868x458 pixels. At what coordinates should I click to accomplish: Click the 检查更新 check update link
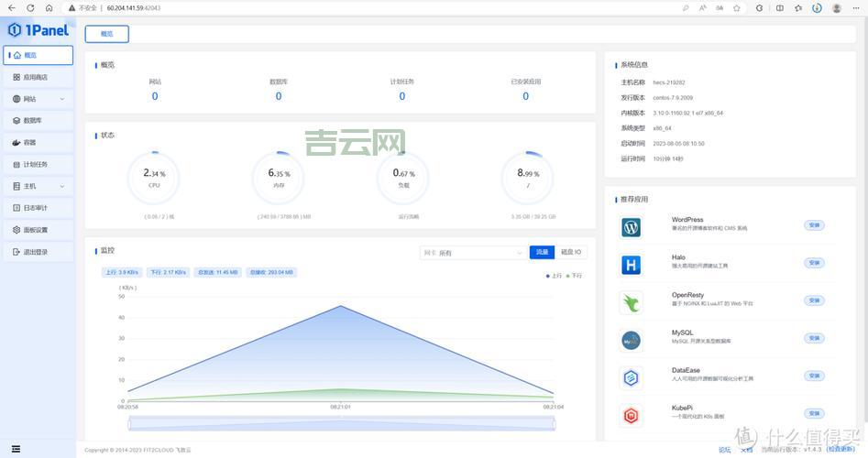coord(841,450)
